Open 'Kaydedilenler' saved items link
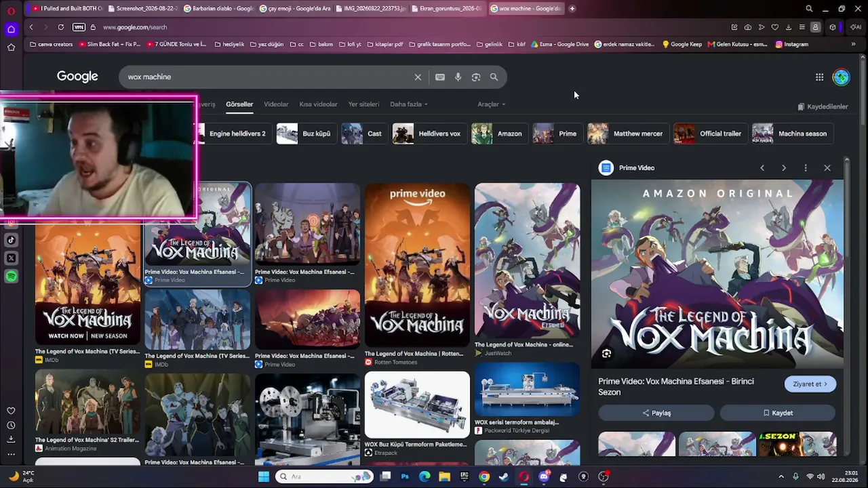Image resolution: width=868 pixels, height=488 pixels. (823, 106)
